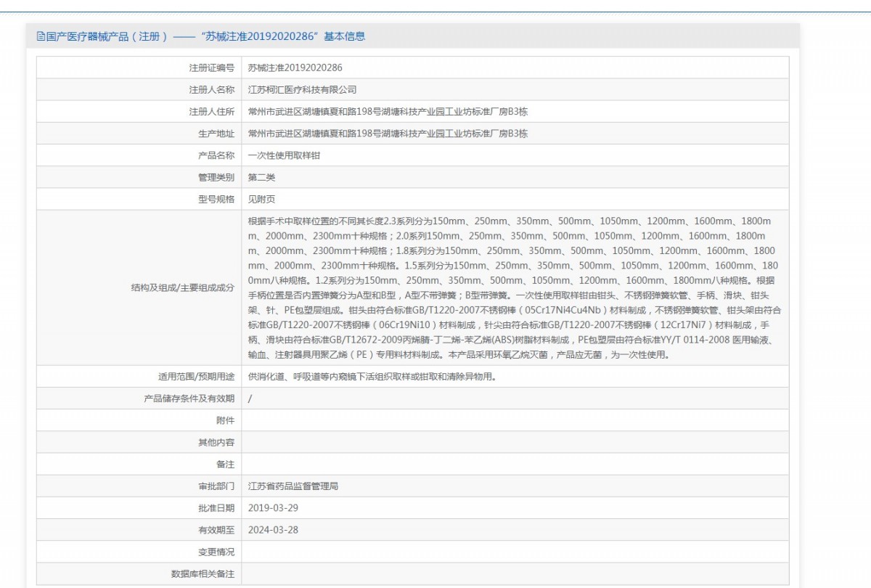This screenshot has height=588, width=871.
Task: Click the 注册证编号 row label
Action: pos(212,68)
